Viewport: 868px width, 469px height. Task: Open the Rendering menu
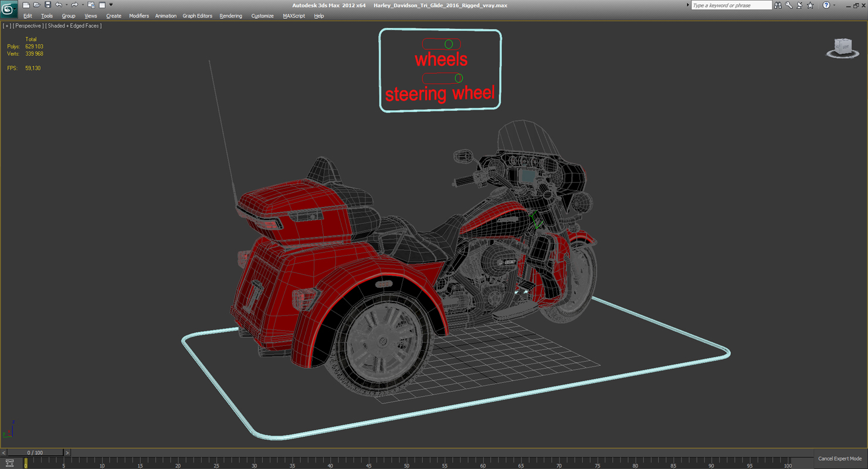230,16
